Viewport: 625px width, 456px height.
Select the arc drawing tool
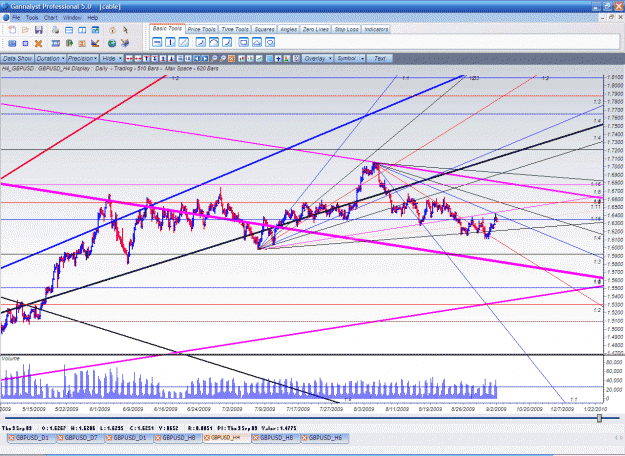click(214, 42)
